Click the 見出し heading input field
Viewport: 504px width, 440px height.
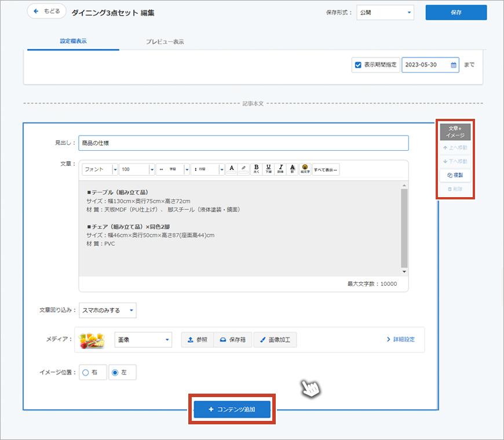point(243,143)
